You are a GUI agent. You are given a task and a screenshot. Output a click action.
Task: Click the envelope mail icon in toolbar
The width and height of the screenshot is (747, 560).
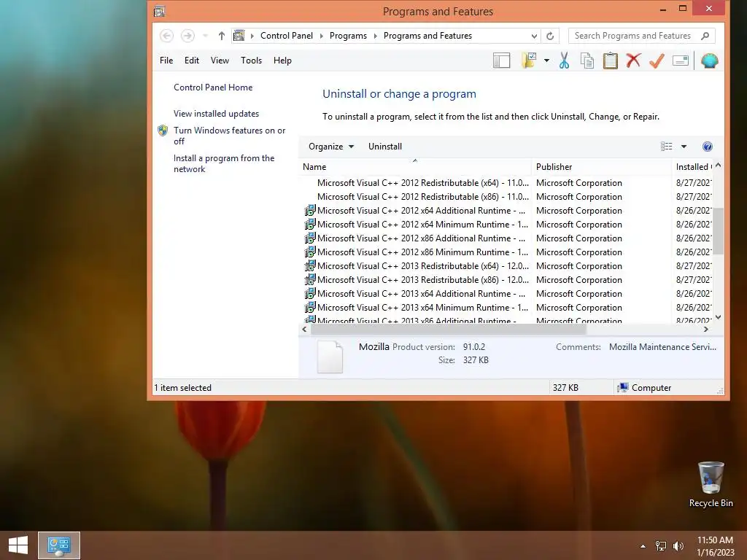681,61
